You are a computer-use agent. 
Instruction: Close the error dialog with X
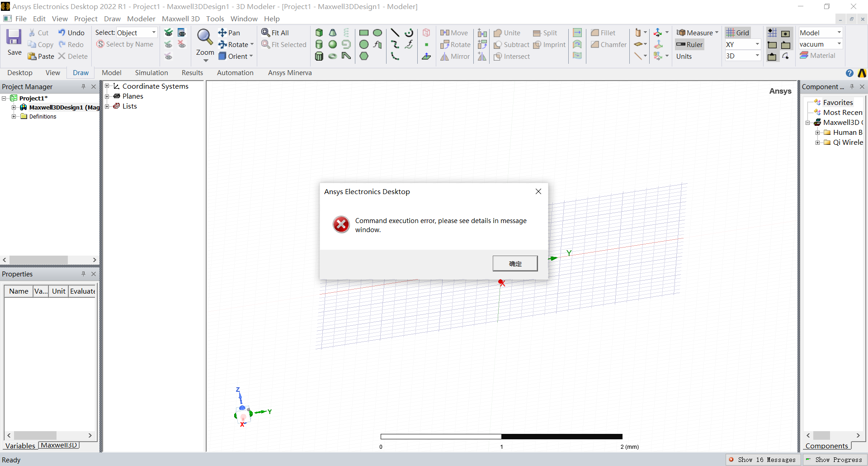coord(538,191)
